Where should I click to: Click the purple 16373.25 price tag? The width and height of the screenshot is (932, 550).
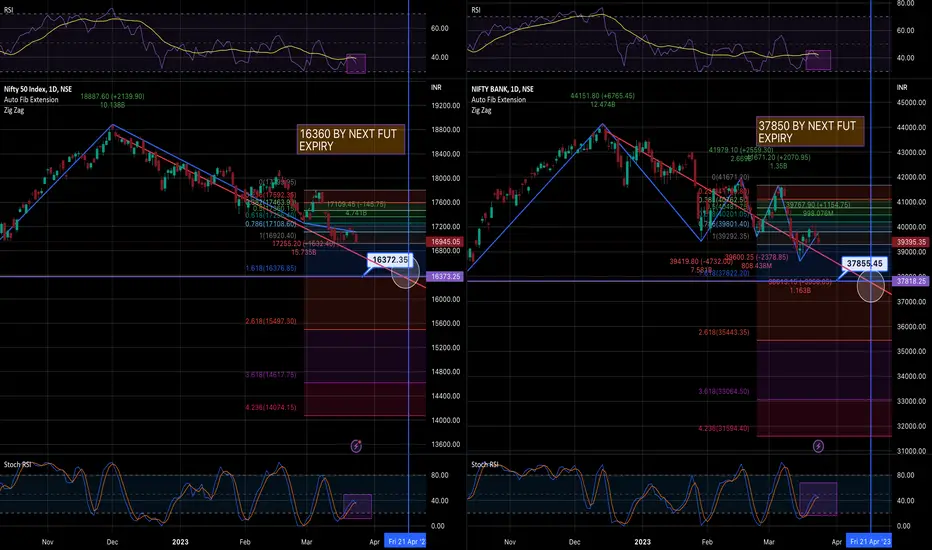coord(445,276)
